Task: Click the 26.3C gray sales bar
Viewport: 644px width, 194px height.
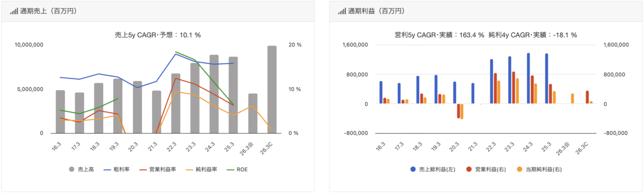Action: 272,89
